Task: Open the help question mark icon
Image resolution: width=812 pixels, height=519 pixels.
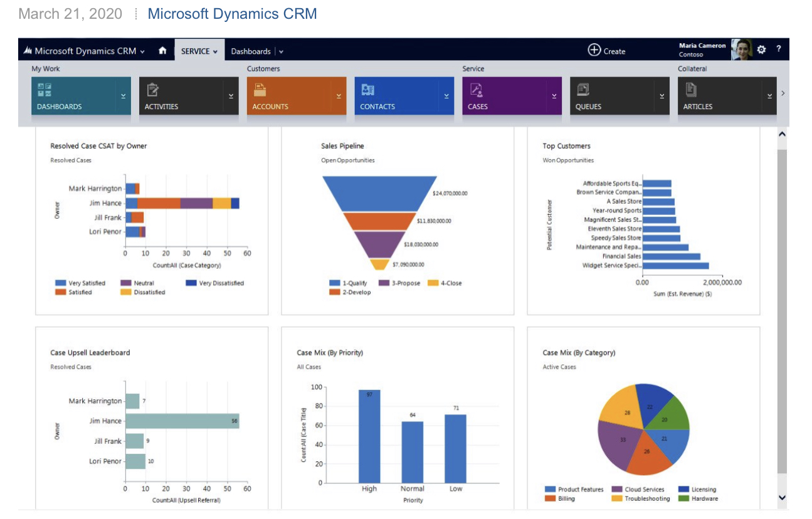Action: [779, 49]
